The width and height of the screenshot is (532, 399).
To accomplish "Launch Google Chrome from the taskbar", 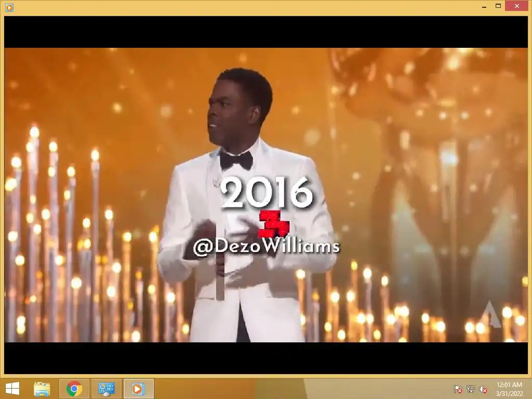I will coord(74,389).
